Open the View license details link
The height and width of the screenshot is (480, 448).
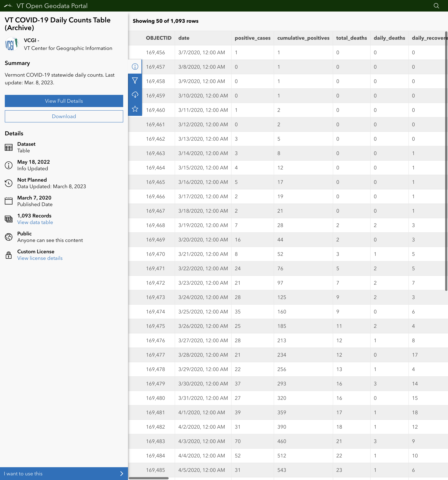[40, 258]
